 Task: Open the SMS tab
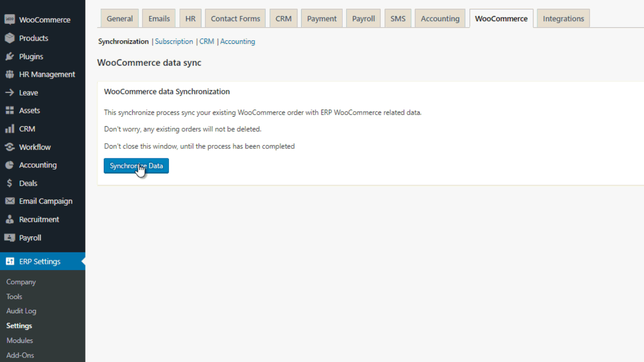[x=398, y=19]
